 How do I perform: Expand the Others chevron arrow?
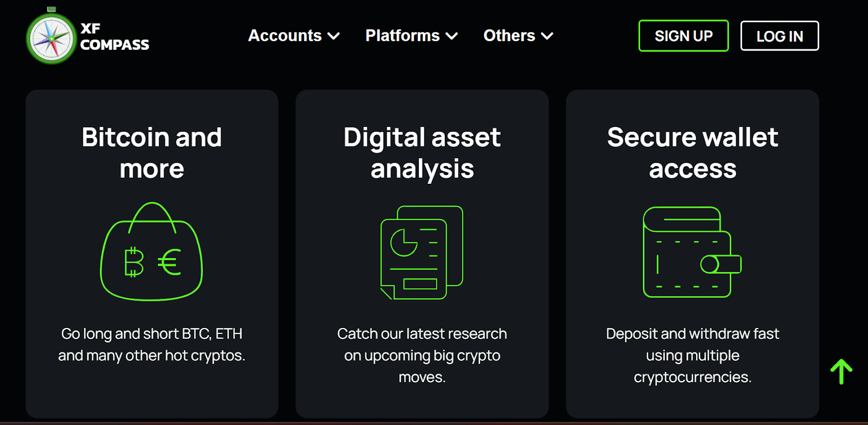[547, 36]
